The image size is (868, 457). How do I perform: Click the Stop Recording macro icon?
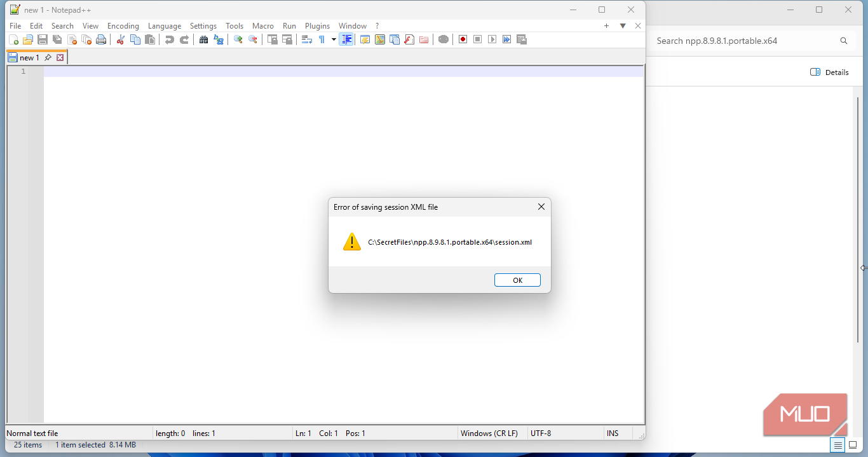[477, 39]
